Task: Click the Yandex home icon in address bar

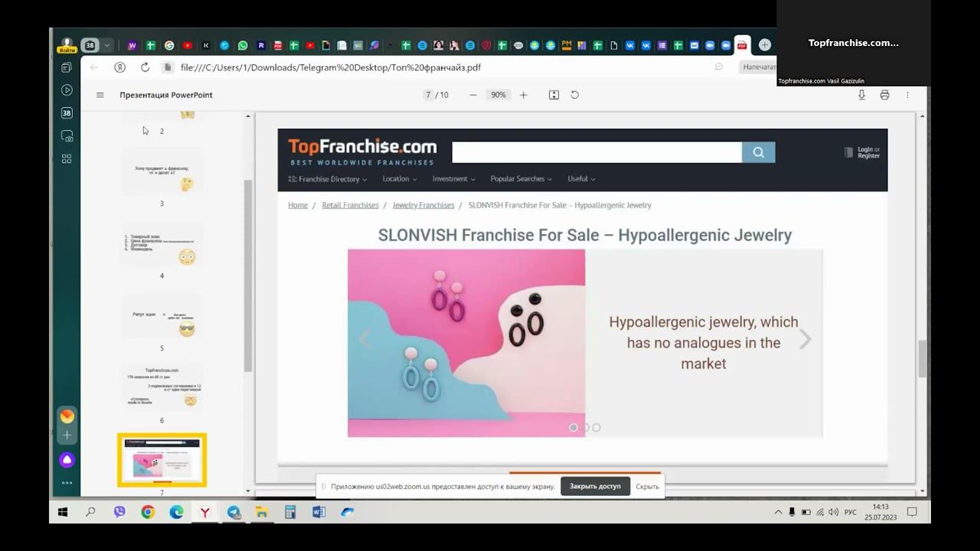Action: pos(120,67)
